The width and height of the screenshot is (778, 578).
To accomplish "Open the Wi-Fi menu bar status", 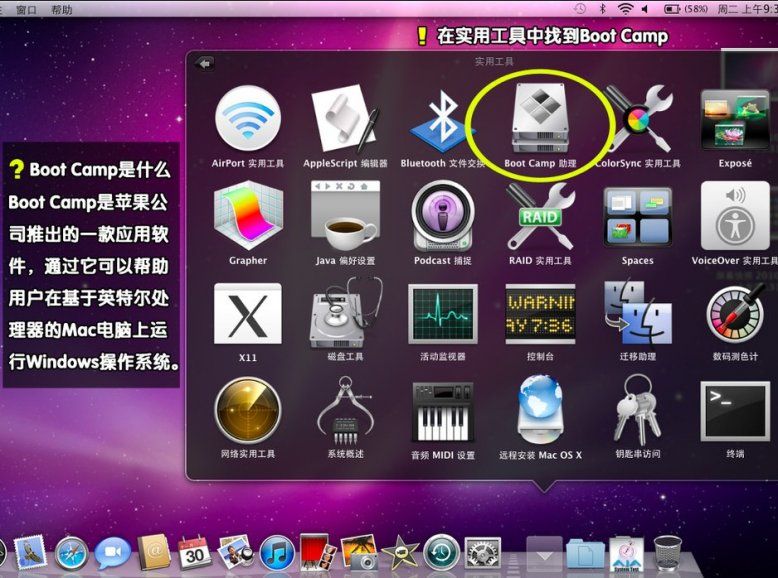I will click(x=625, y=8).
